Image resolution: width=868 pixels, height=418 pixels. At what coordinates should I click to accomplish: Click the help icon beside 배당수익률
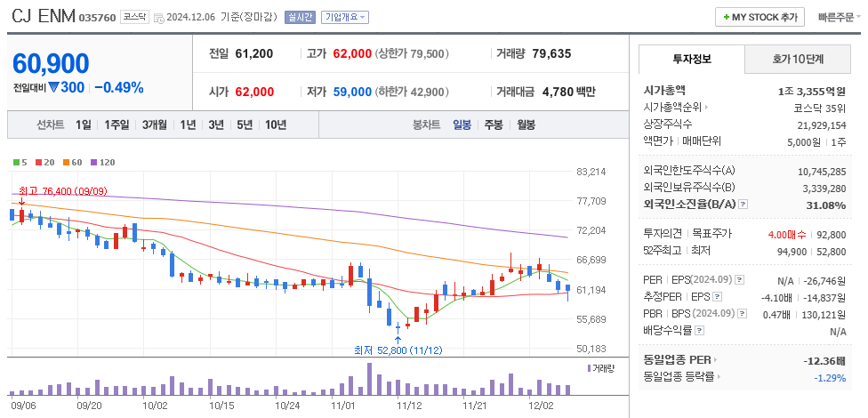pyautogui.click(x=700, y=331)
